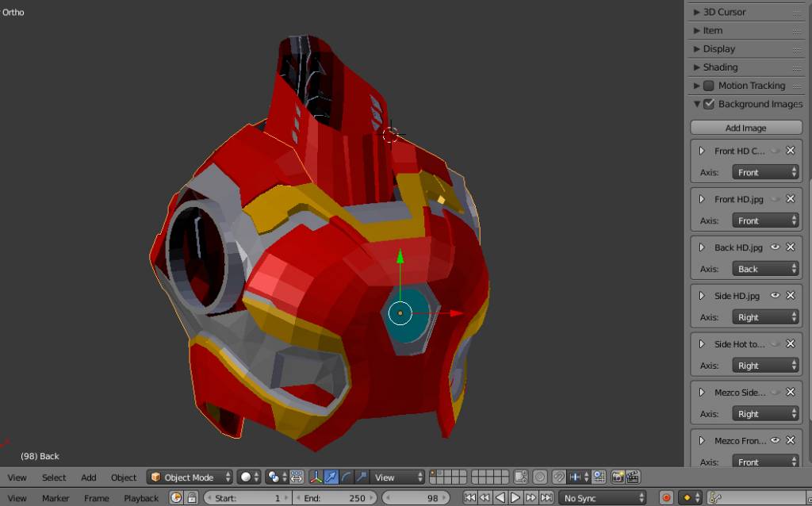Toggle proportional editing circle icon
The width and height of the screenshot is (812, 506).
coord(539,477)
